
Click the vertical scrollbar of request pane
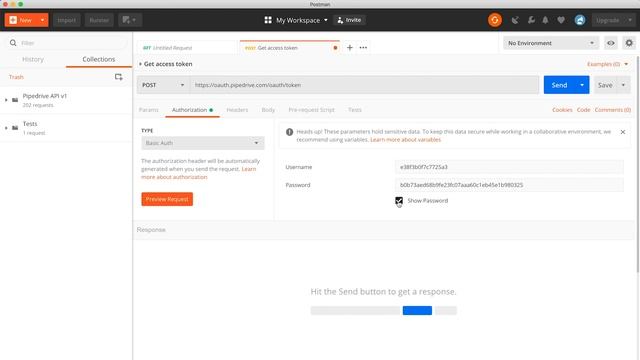pyautogui.click(x=637, y=163)
